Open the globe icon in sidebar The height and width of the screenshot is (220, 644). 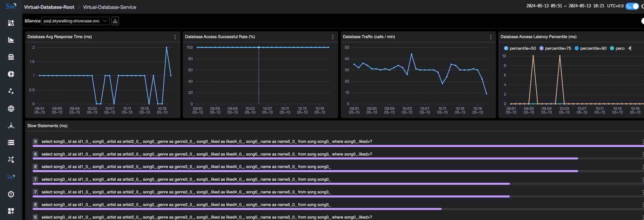tap(11, 109)
